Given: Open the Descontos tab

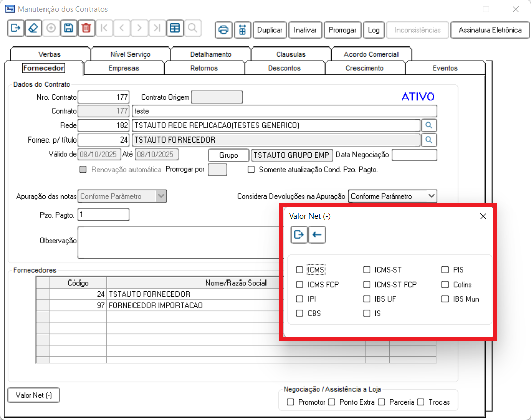Looking at the screenshot, I should (284, 68).
